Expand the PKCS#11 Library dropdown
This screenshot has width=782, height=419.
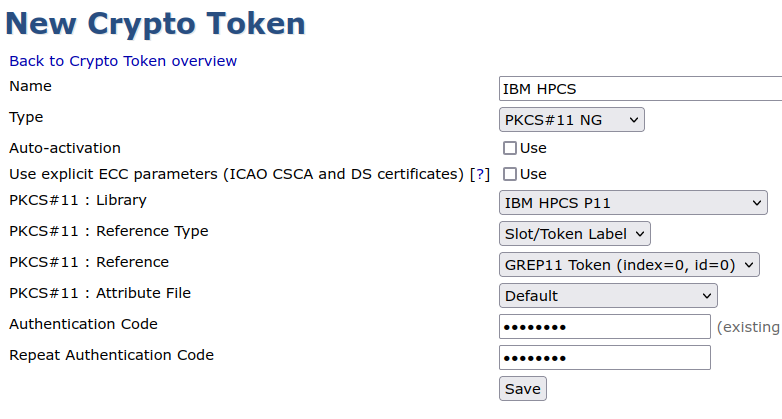(x=633, y=203)
